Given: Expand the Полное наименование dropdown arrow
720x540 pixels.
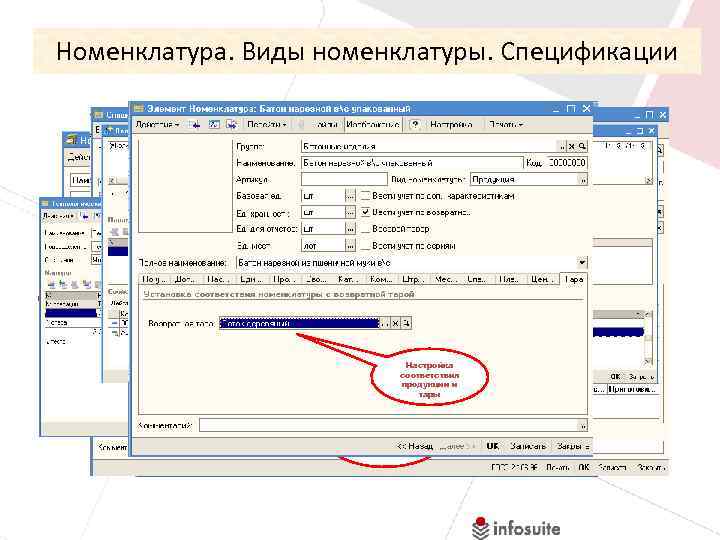Looking at the screenshot, I should pos(582,263).
